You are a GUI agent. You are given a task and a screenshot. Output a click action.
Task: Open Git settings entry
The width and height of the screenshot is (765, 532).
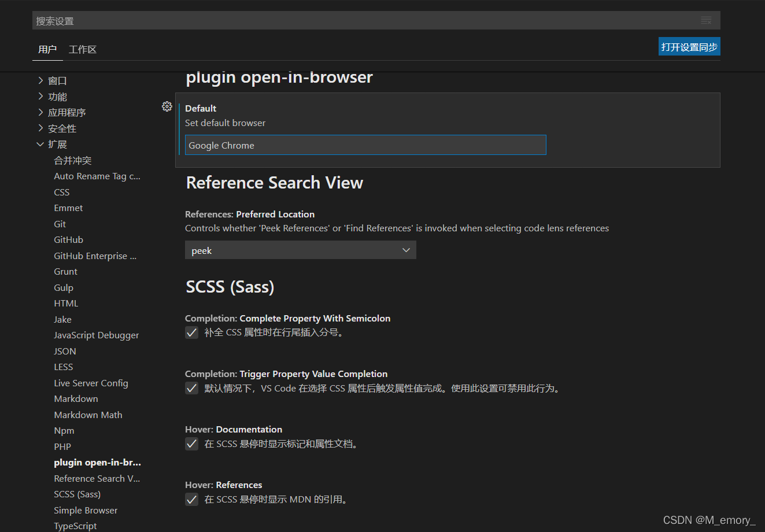point(60,224)
